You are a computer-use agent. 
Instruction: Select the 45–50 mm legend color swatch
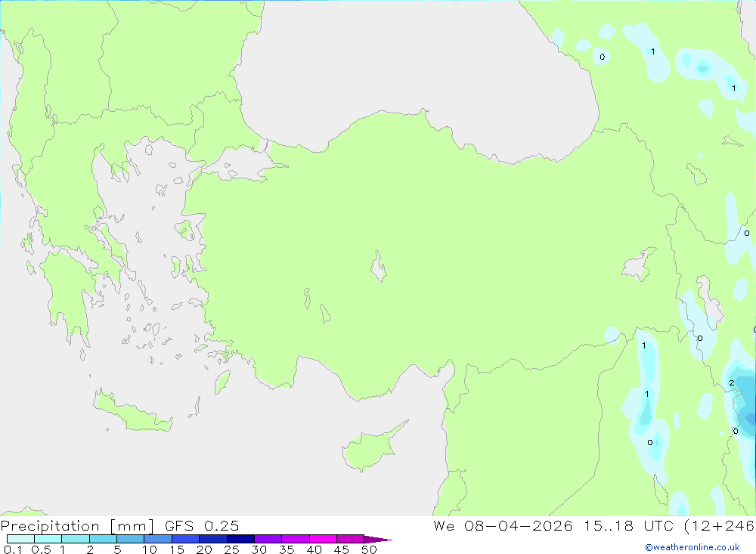point(351,539)
